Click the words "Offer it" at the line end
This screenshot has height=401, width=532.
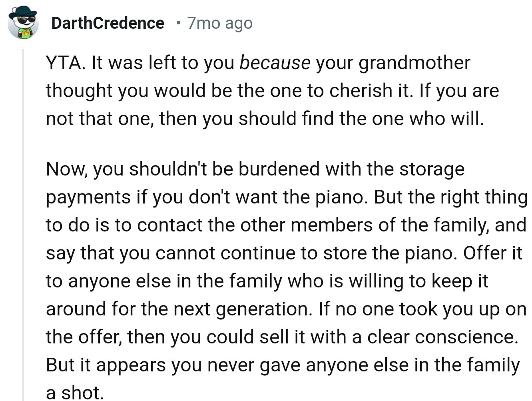click(x=492, y=253)
